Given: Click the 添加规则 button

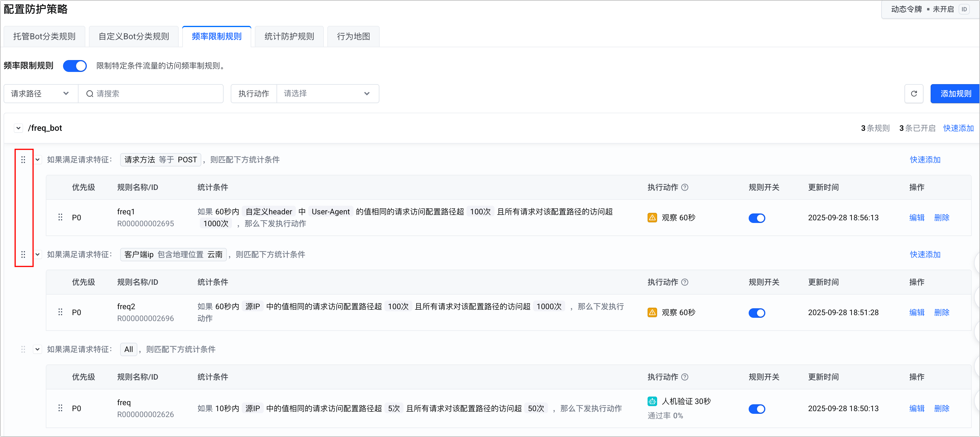Looking at the screenshot, I should coord(955,94).
